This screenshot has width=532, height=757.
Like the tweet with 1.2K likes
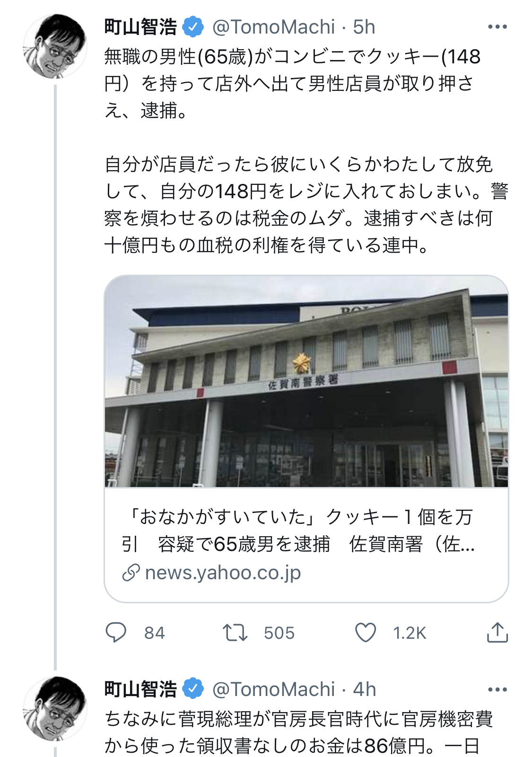point(365,633)
